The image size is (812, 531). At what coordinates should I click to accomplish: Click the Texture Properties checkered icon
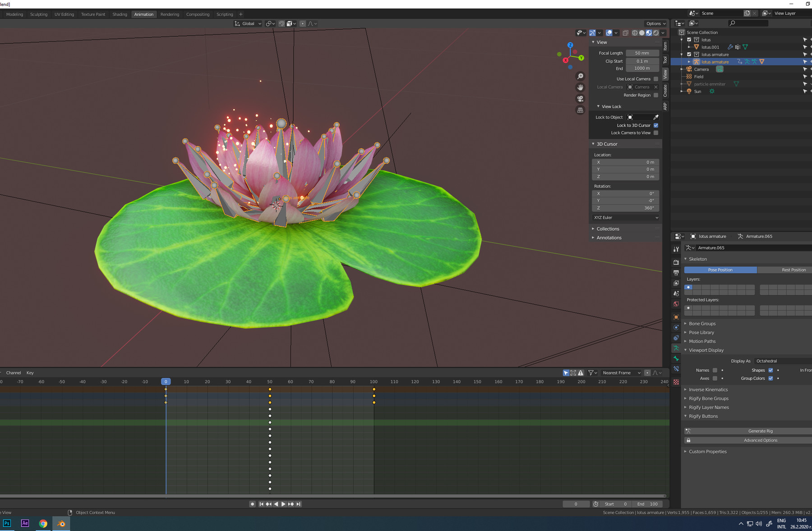tap(676, 381)
